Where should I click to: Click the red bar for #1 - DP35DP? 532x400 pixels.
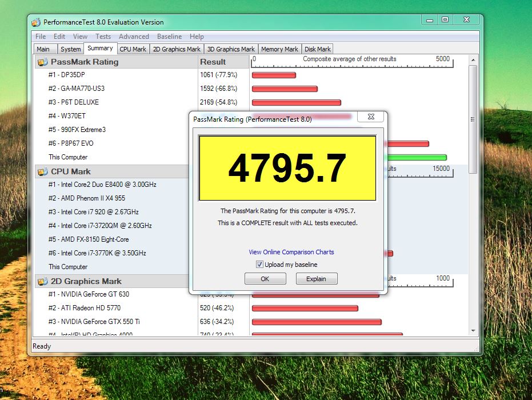274,75
